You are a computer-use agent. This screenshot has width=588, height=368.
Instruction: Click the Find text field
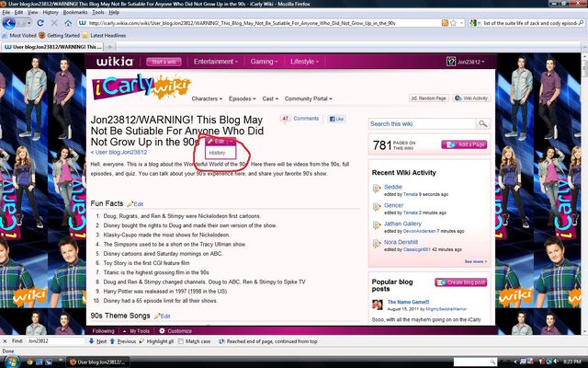coord(55,341)
